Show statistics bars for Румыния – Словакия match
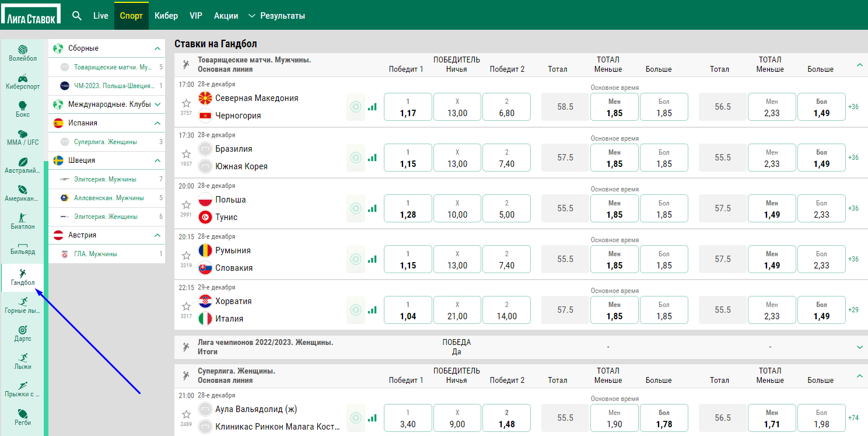Image resolution: width=868 pixels, height=436 pixels. [372, 259]
